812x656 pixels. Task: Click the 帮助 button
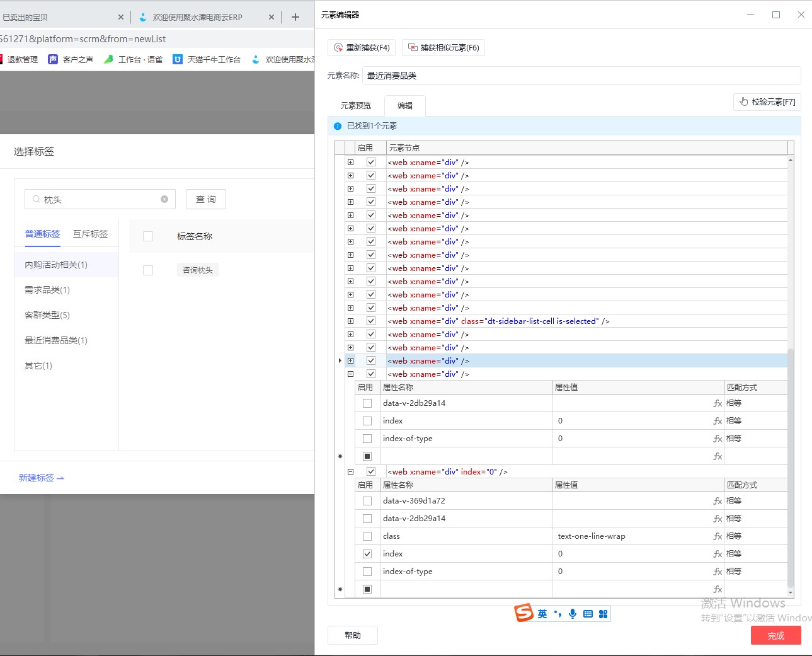coord(353,635)
